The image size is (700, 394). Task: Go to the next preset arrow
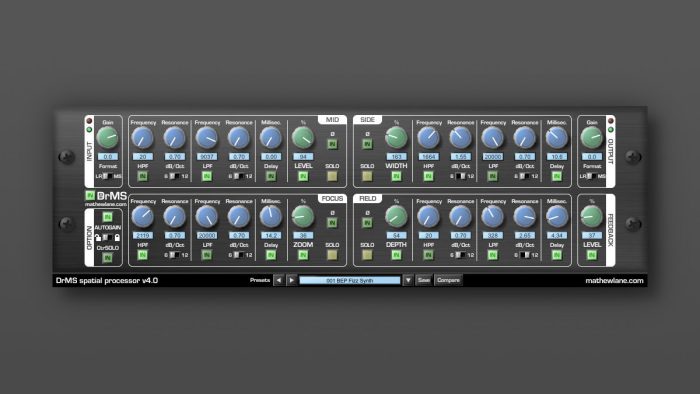[x=292, y=280]
